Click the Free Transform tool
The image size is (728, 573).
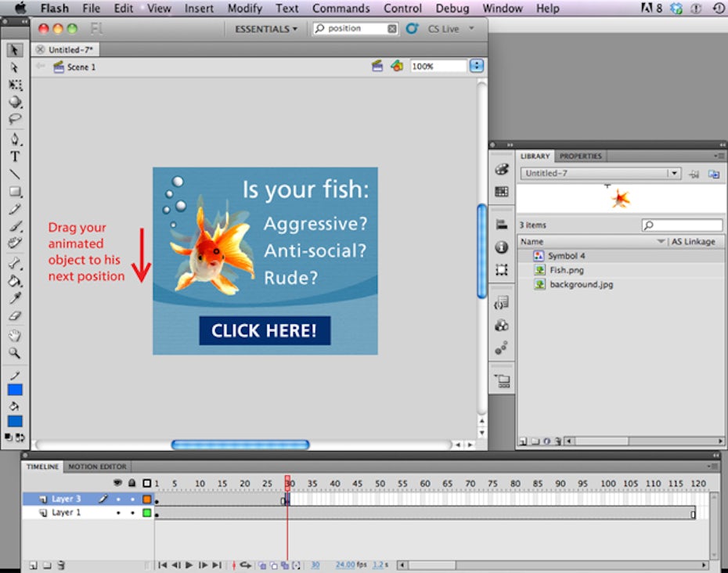pyautogui.click(x=15, y=85)
